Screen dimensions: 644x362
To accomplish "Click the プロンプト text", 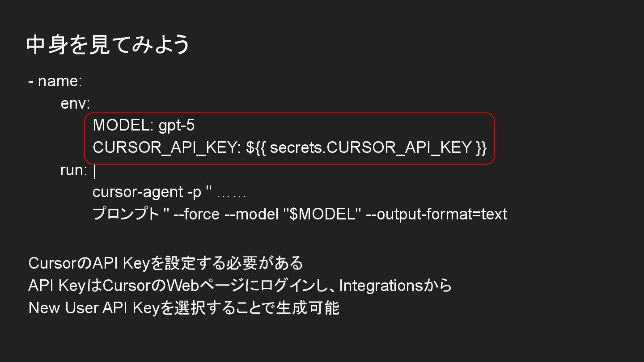I will (126, 214).
